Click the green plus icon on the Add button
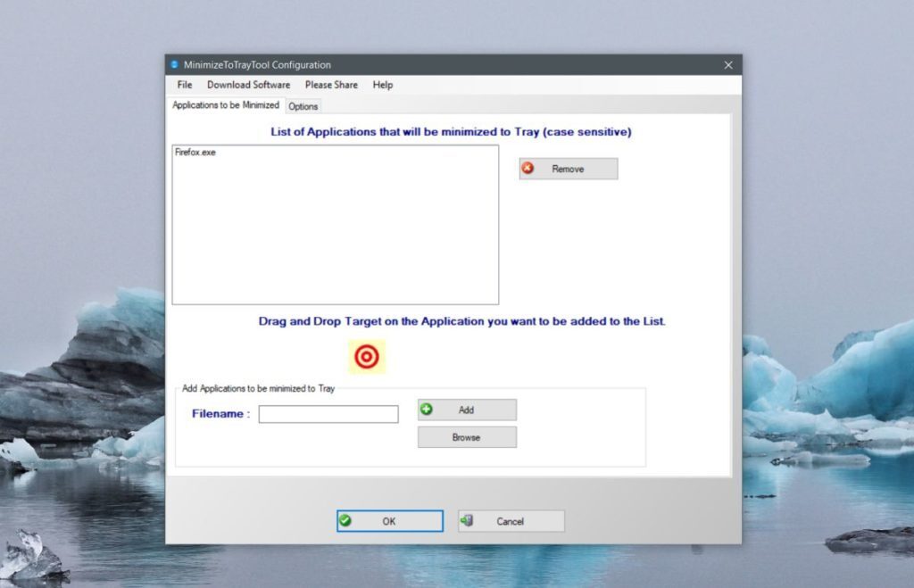Screen dimensions: 914x588 click(x=428, y=409)
